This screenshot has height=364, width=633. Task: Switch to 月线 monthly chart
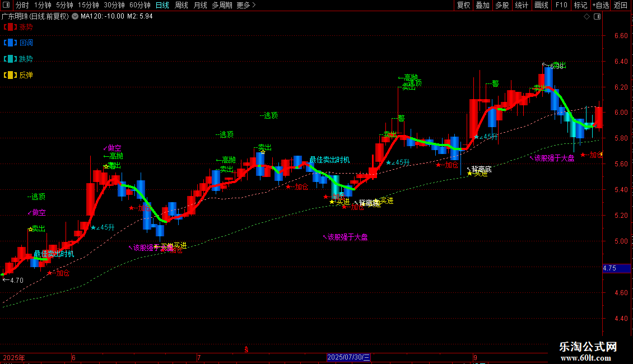click(x=200, y=5)
